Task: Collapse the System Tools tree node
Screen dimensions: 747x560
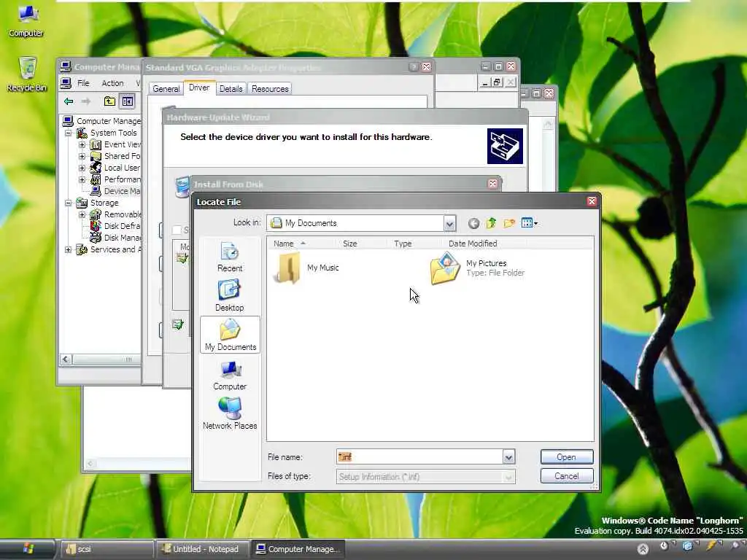Action: [68, 133]
